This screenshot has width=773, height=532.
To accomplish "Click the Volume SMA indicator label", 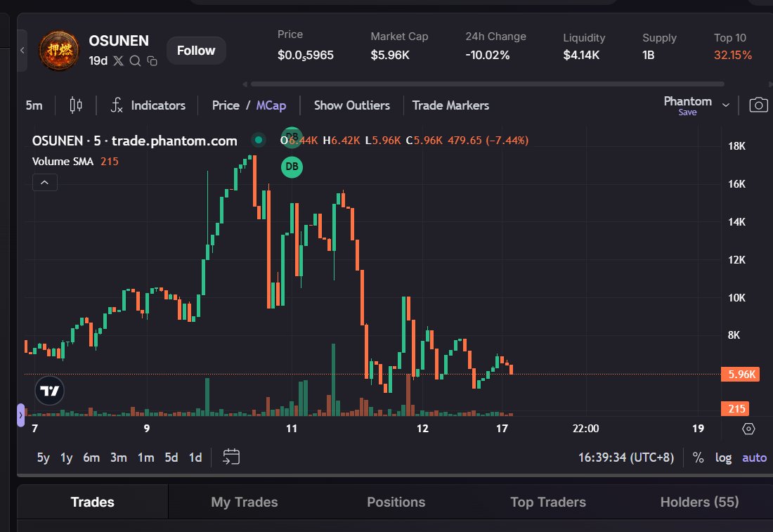I will point(63,161).
